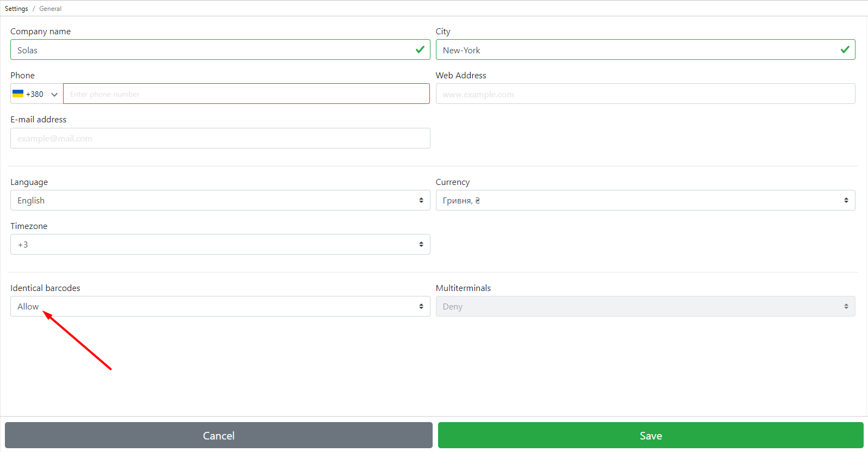
Task: Click green checkmark in City field
Action: (845, 49)
